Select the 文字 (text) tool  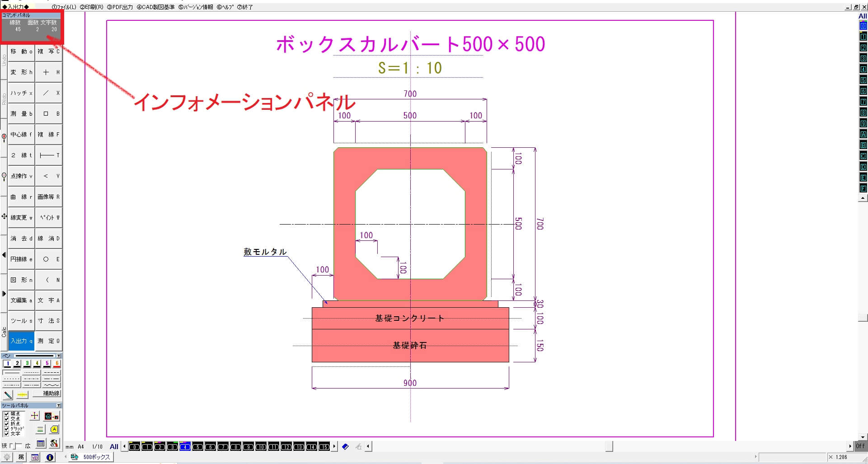point(49,300)
